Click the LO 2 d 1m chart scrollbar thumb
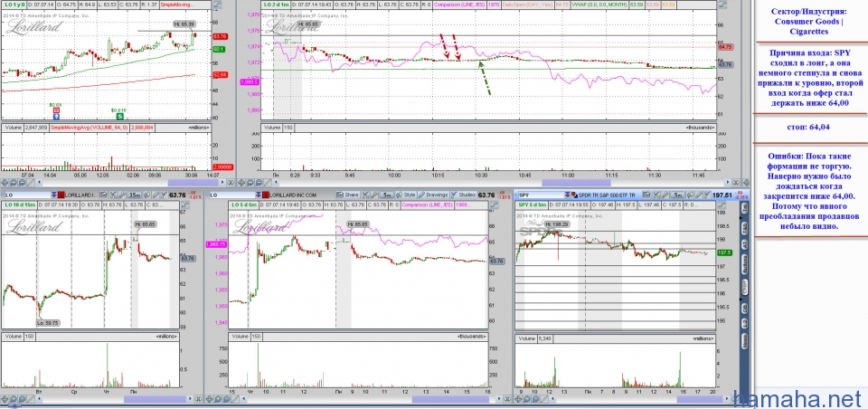This screenshot has height=409, width=868. [576, 183]
